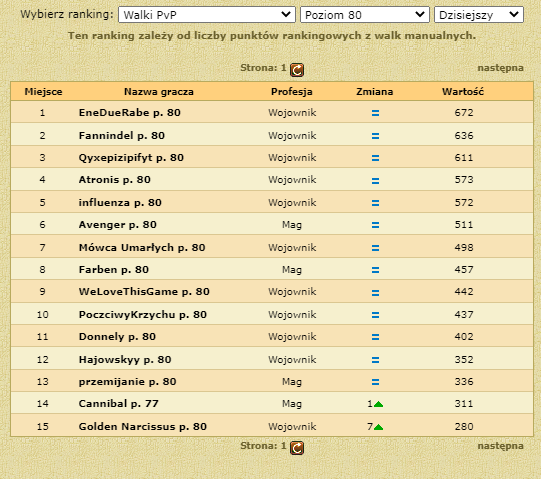Open player przemijanie p. 80
Screen dimensions: 541x479
point(128,382)
